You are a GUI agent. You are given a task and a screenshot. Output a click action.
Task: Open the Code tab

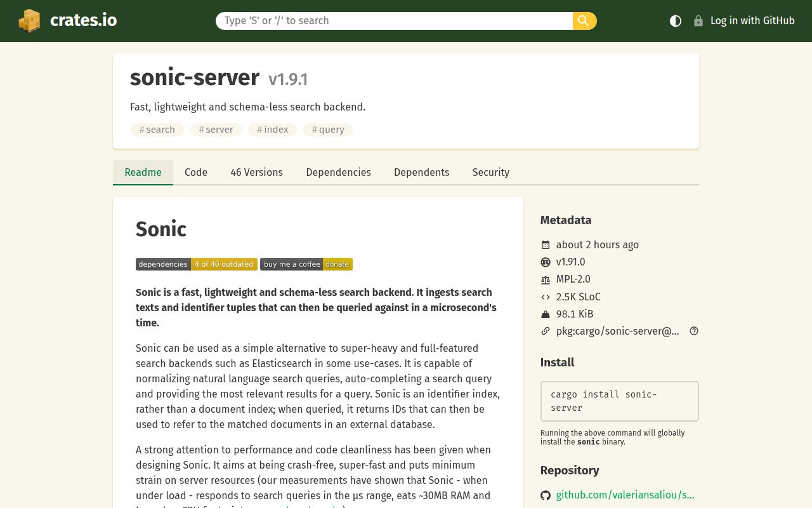tap(196, 172)
